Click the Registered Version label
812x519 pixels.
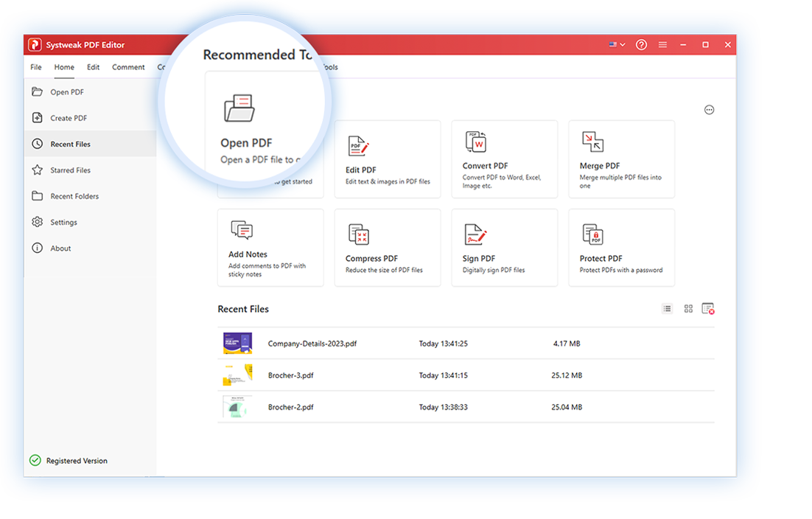[77, 461]
